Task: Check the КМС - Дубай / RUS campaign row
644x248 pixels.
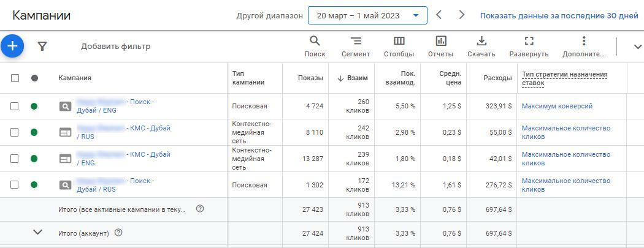Action: point(15,132)
